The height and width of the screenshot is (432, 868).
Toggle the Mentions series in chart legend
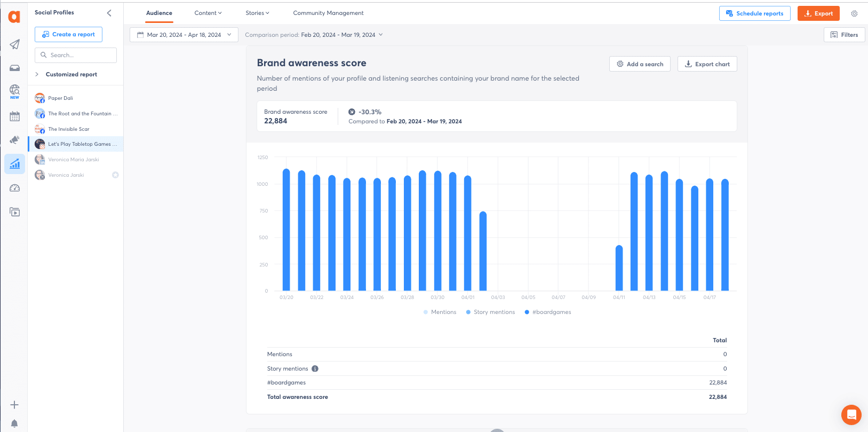(440, 312)
